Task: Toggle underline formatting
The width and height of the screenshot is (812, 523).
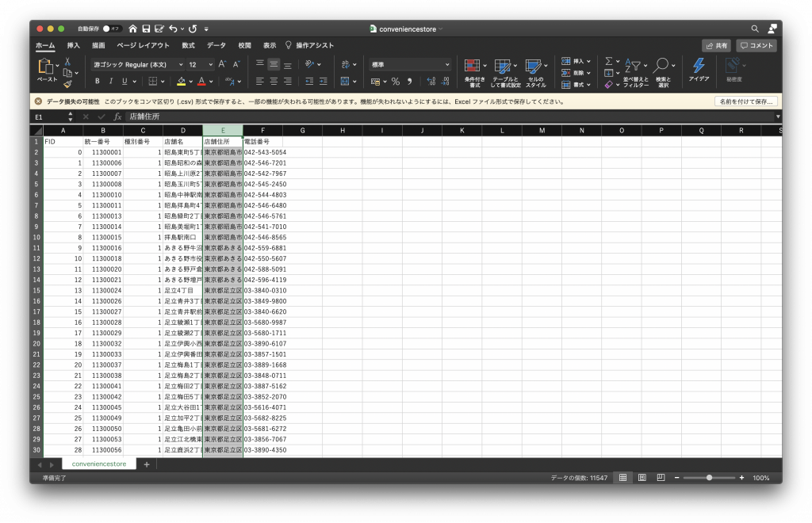Action: (124, 81)
